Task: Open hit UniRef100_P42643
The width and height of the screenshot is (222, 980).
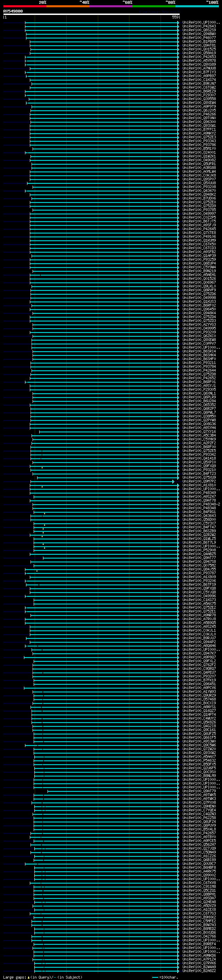Action: [199, 26]
